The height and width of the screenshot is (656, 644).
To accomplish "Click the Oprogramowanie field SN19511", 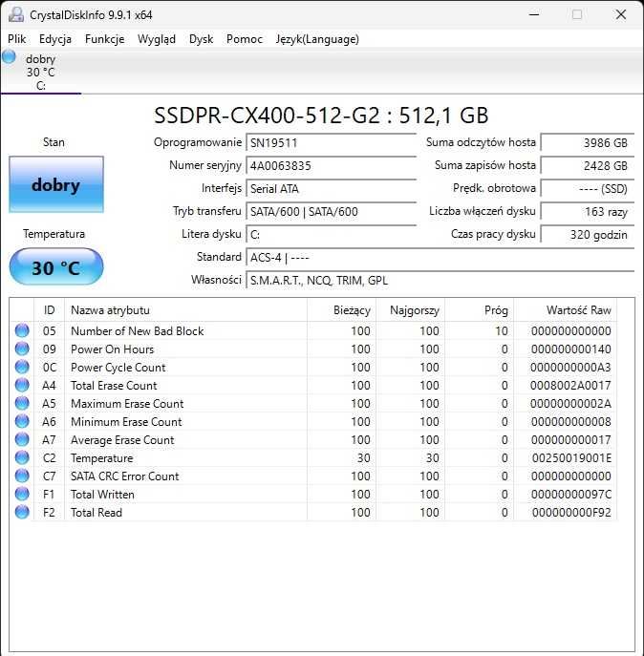I will pos(332,143).
